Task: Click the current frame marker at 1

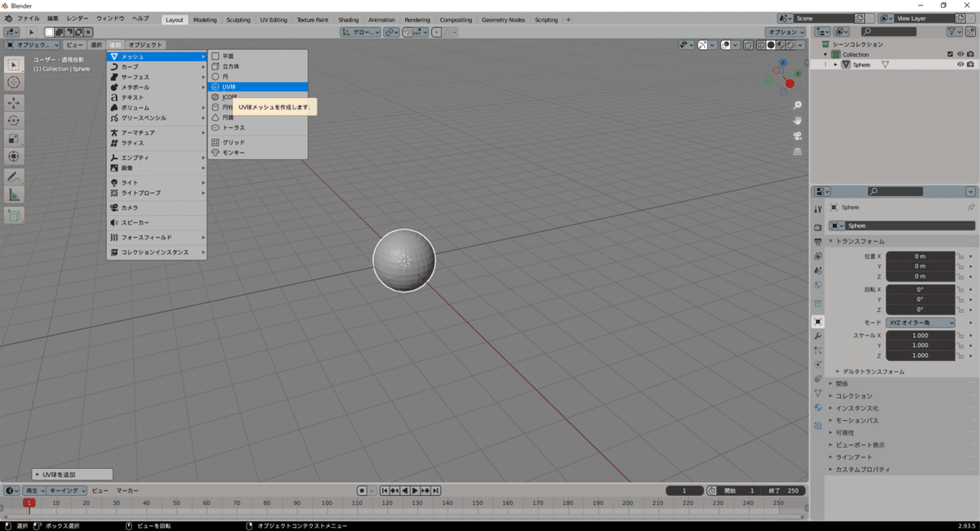Action: point(29,502)
